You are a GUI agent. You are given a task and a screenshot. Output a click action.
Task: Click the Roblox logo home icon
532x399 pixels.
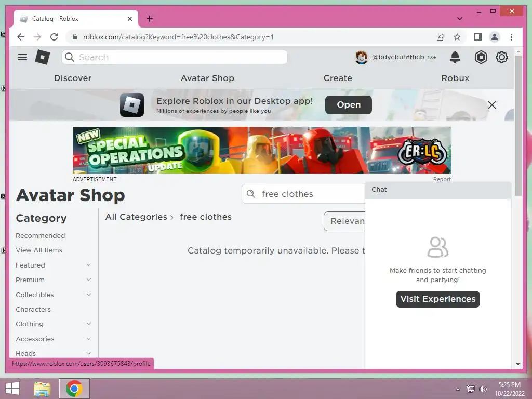(x=43, y=57)
